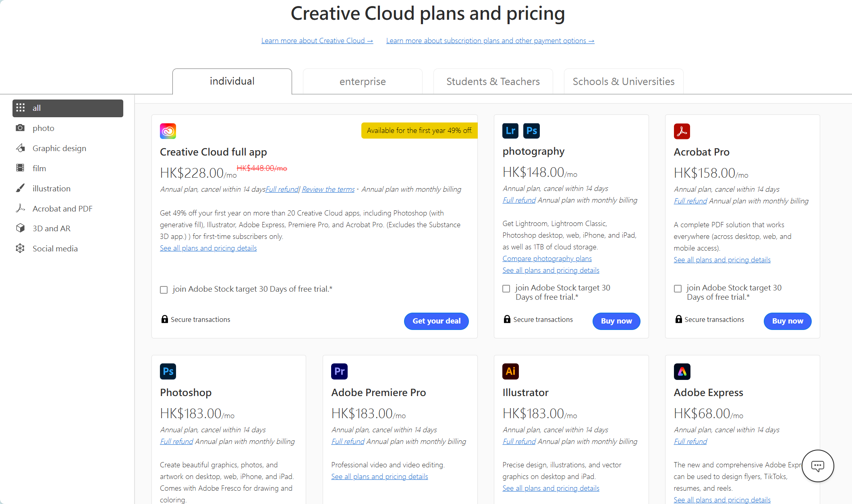Enable Adobe Stock trial for Creative Cloud

tap(164, 290)
